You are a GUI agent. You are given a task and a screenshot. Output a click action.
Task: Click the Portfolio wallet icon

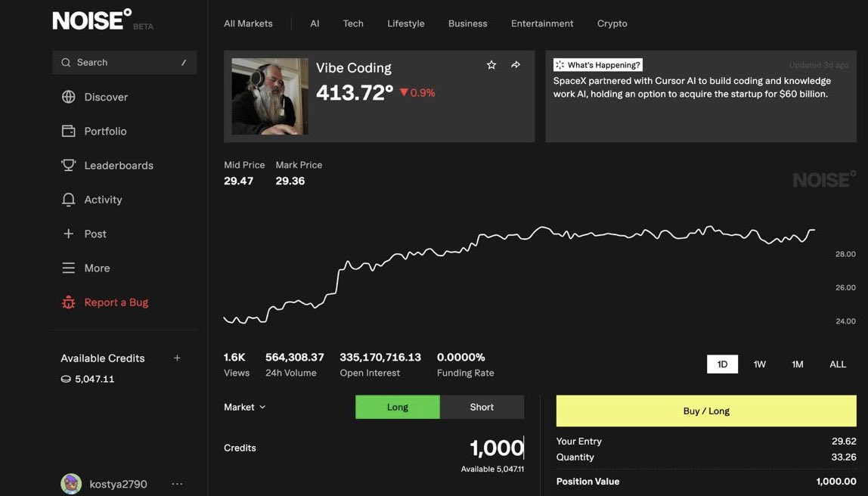point(69,132)
